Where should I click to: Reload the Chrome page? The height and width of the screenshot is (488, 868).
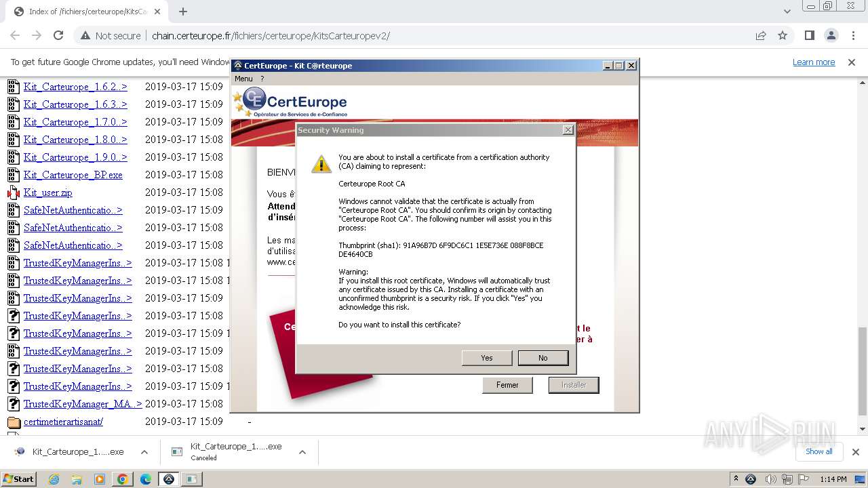[x=58, y=35]
